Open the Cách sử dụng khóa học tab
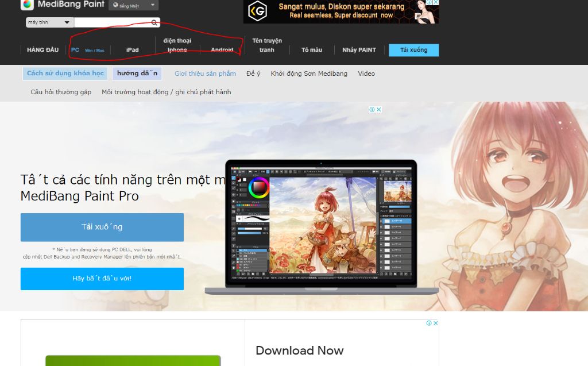Image resolution: width=588 pixels, height=366 pixels. pos(65,73)
